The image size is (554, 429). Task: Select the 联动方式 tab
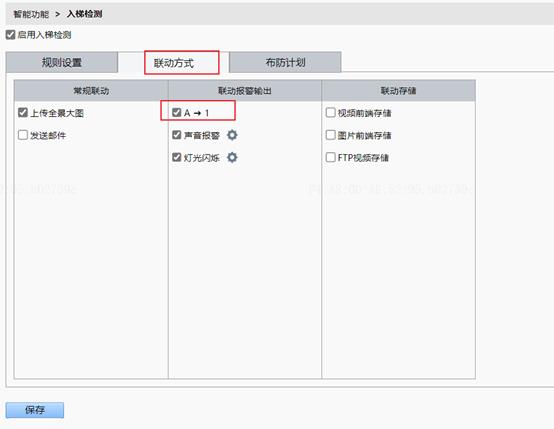click(173, 63)
